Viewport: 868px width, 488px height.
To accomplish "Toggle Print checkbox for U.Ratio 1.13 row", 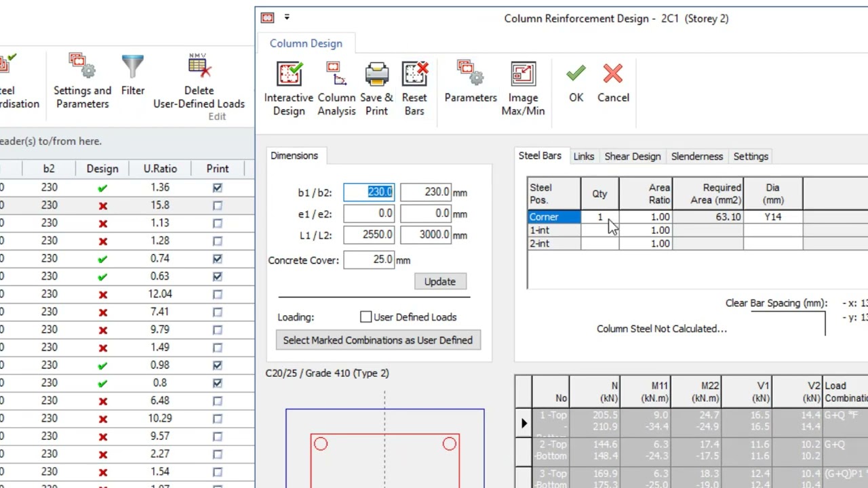I will point(217,223).
